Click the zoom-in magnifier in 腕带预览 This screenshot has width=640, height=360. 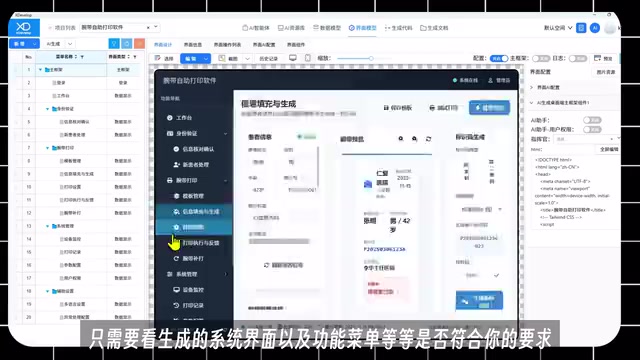414,139
